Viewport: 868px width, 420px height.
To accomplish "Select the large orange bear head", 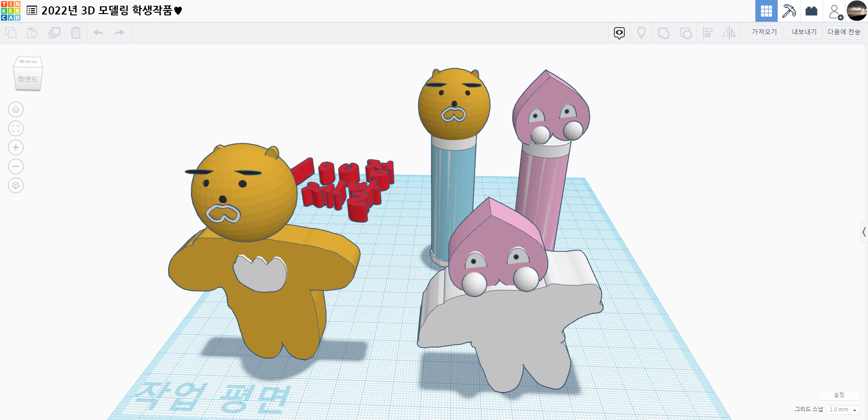I will coord(244,192).
